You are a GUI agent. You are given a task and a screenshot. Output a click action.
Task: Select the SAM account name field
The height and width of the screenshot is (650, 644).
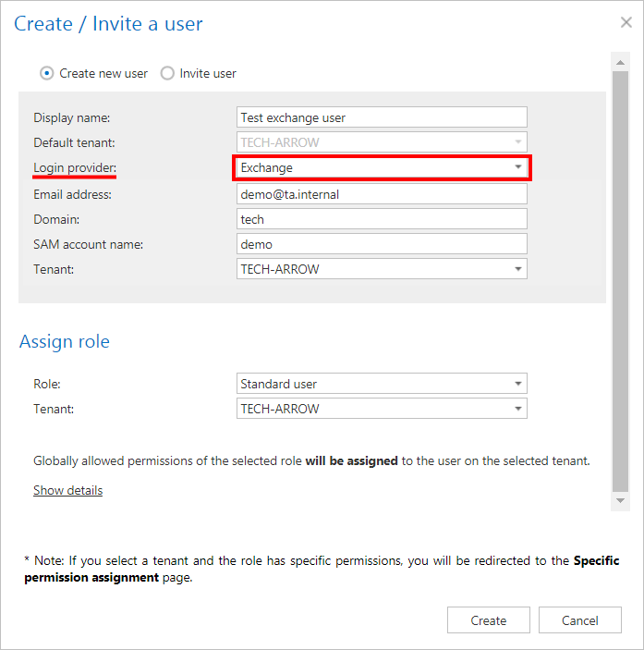click(381, 244)
